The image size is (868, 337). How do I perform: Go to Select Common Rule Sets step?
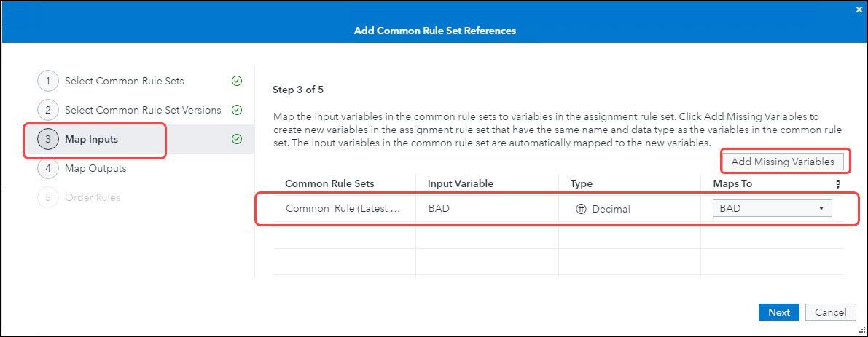click(x=124, y=81)
